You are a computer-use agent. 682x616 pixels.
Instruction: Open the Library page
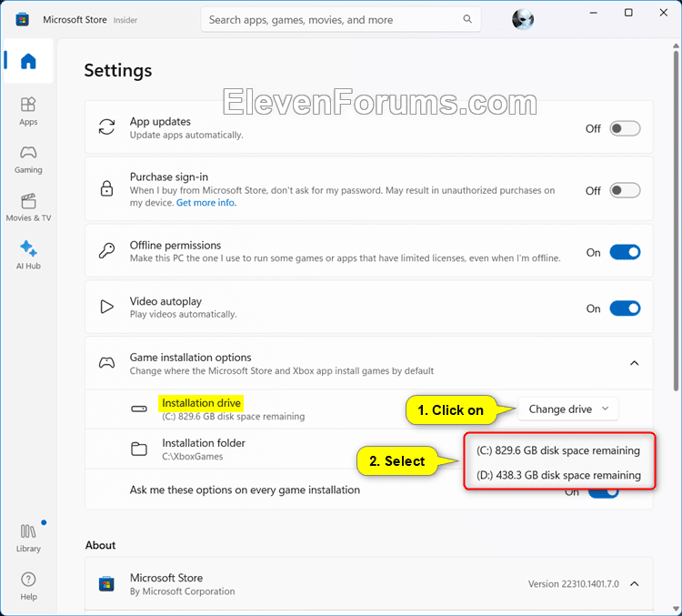[x=28, y=538]
